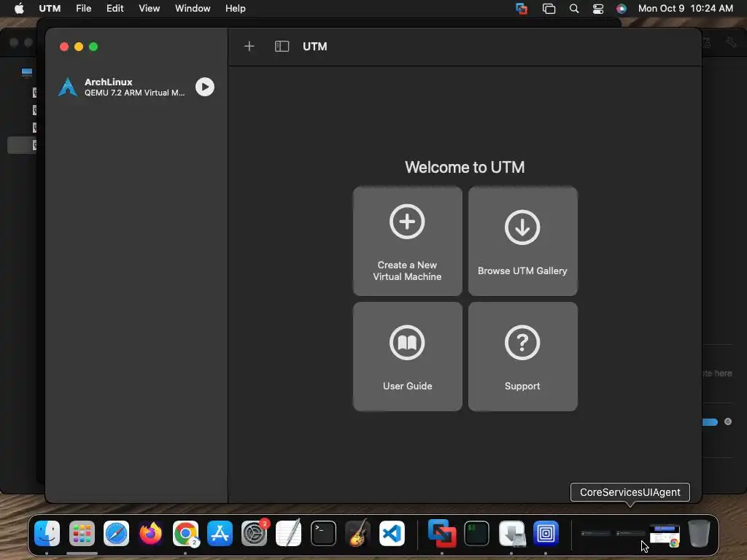Click the Welcome to UTM heading
Screen dimensions: 747x560
pos(465,167)
